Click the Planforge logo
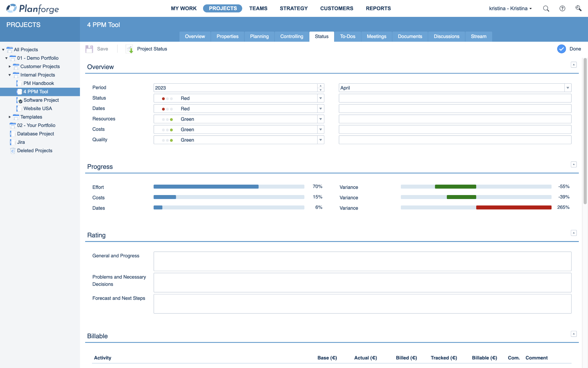588x368 pixels. coord(33,9)
